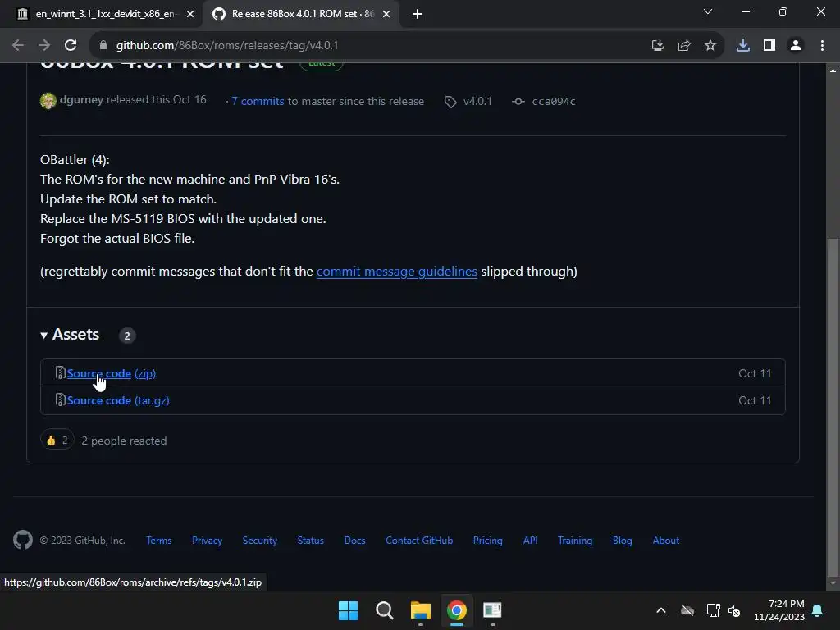
Task: Open the cca094c commit hash
Action: tap(554, 101)
